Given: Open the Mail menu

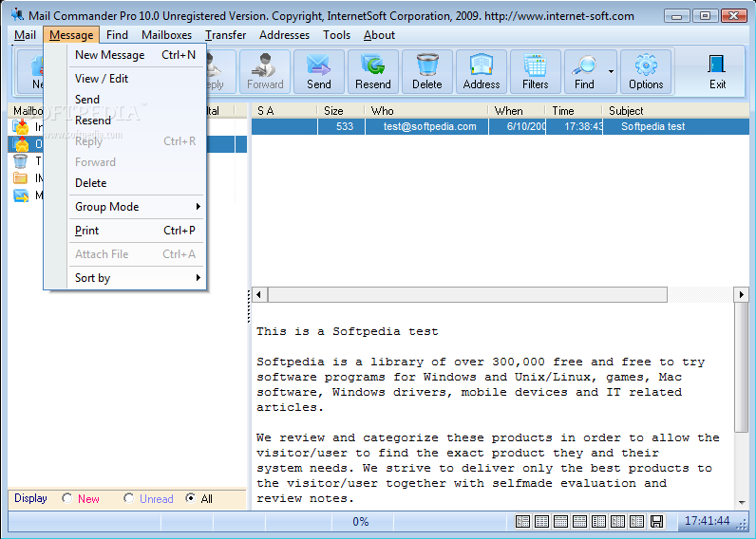Looking at the screenshot, I should [25, 35].
